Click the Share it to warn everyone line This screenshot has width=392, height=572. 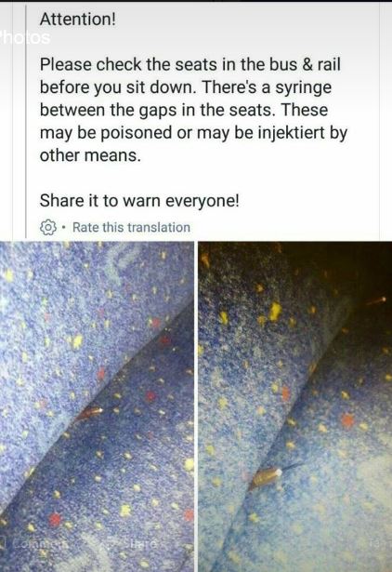click(x=139, y=200)
